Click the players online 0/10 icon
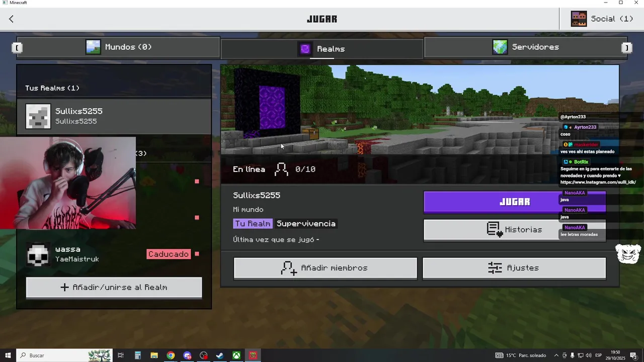This screenshot has height=362, width=644. [282, 169]
